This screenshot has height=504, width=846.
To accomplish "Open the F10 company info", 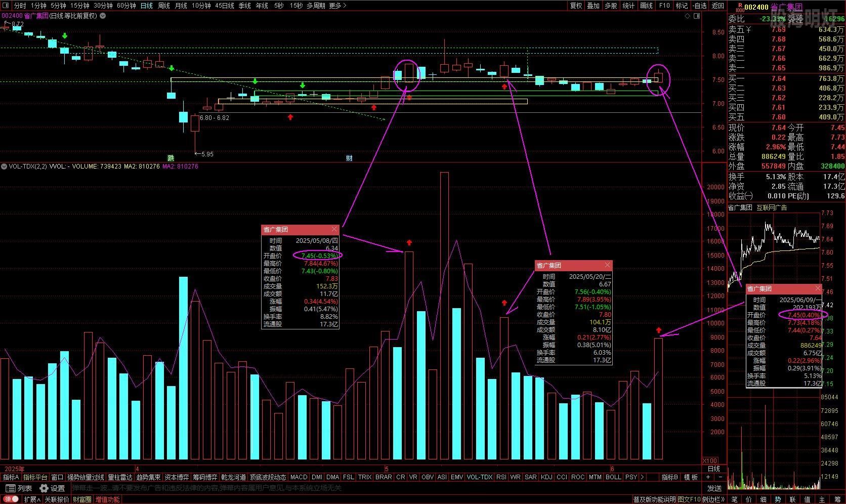I will click(664, 6).
